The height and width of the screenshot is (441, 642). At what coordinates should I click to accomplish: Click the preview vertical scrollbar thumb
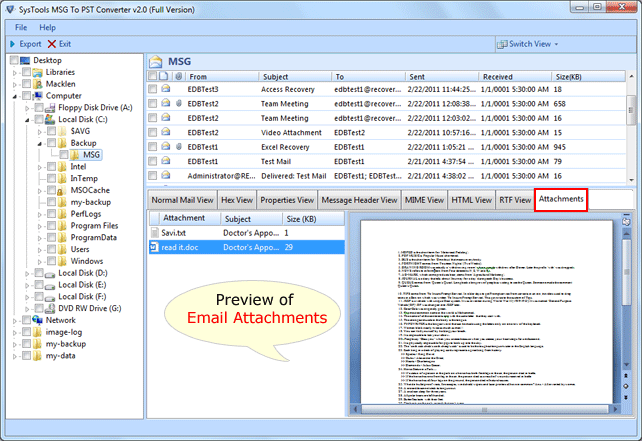[626, 272]
